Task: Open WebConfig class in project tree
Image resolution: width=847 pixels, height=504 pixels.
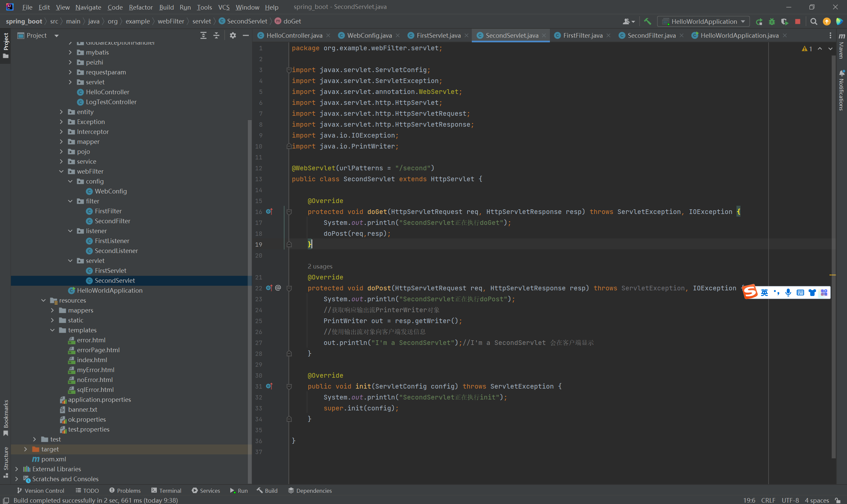Action: pos(111,191)
